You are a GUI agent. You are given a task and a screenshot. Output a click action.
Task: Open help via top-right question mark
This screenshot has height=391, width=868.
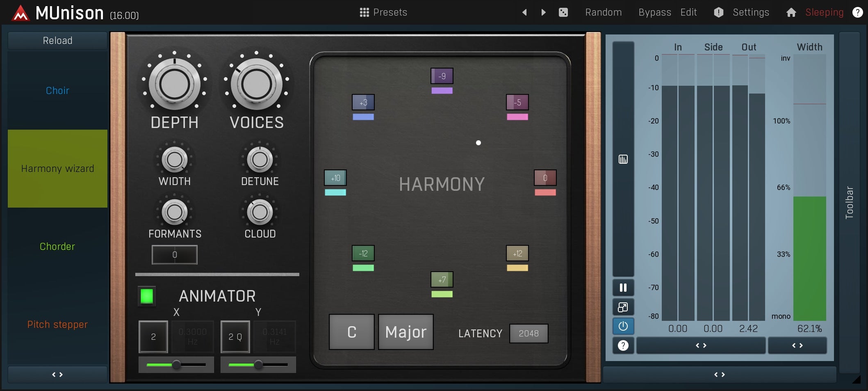click(857, 12)
